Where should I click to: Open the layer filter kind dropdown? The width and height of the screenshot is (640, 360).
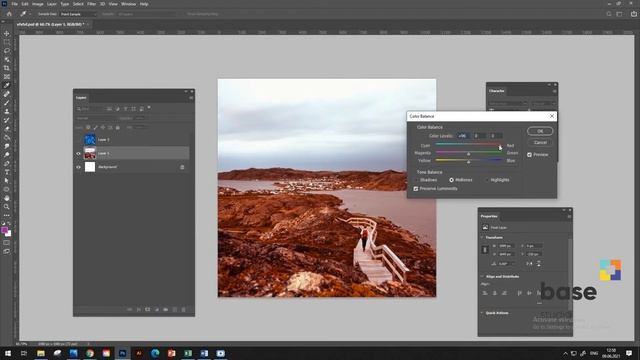[90, 109]
